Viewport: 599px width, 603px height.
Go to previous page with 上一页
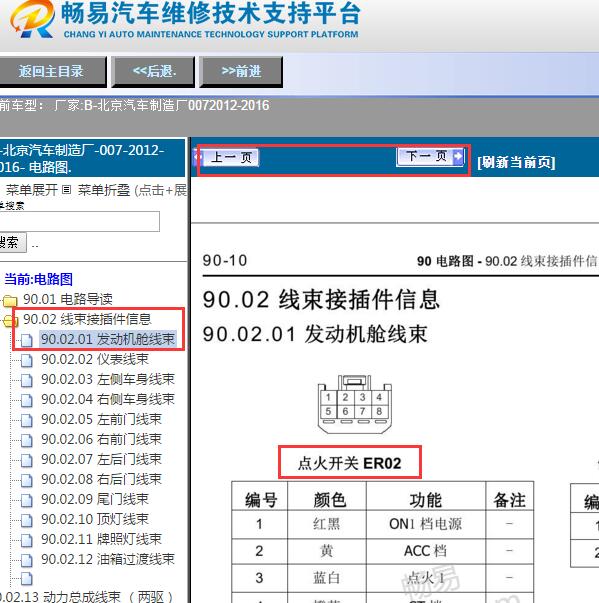[227, 157]
